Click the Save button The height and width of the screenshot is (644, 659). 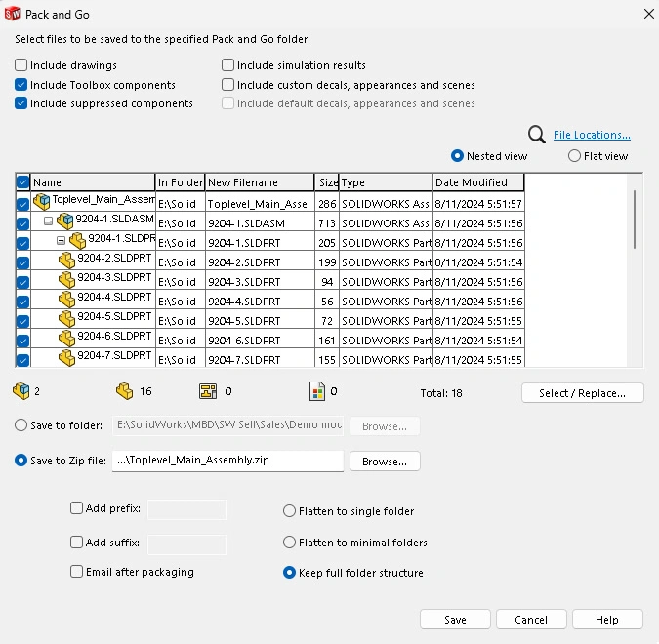tap(455, 620)
